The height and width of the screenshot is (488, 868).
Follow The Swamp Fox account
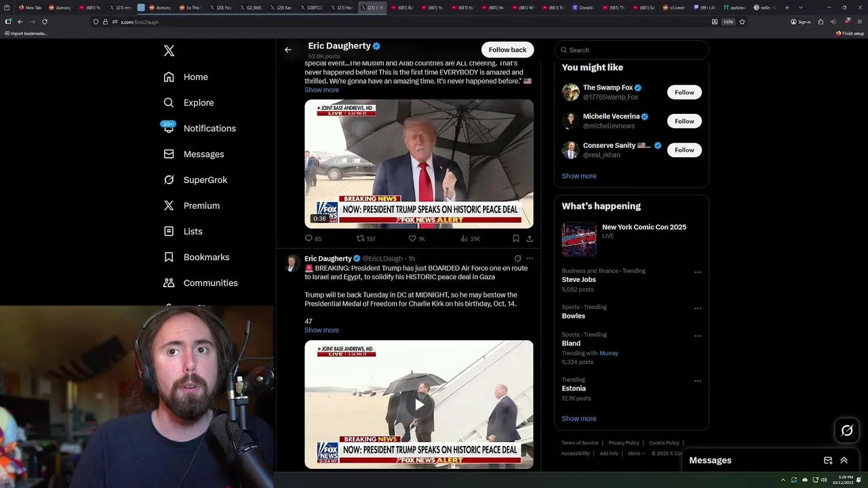[684, 92]
